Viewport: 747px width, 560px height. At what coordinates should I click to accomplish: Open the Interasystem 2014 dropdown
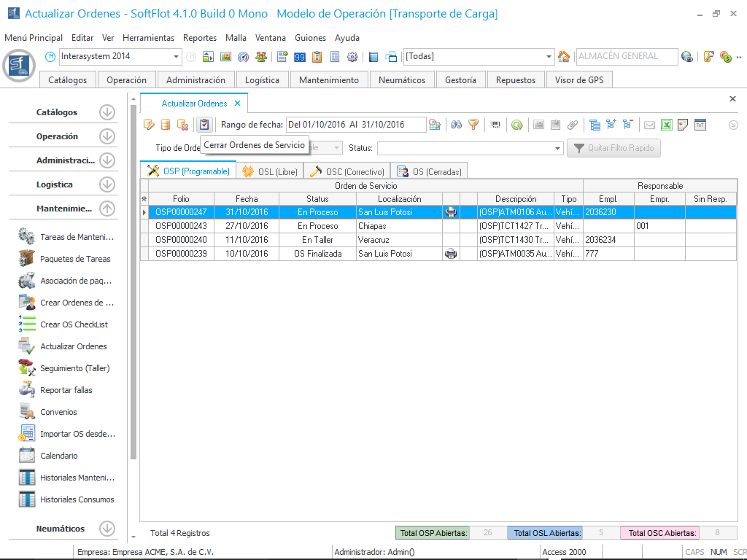click(x=177, y=57)
